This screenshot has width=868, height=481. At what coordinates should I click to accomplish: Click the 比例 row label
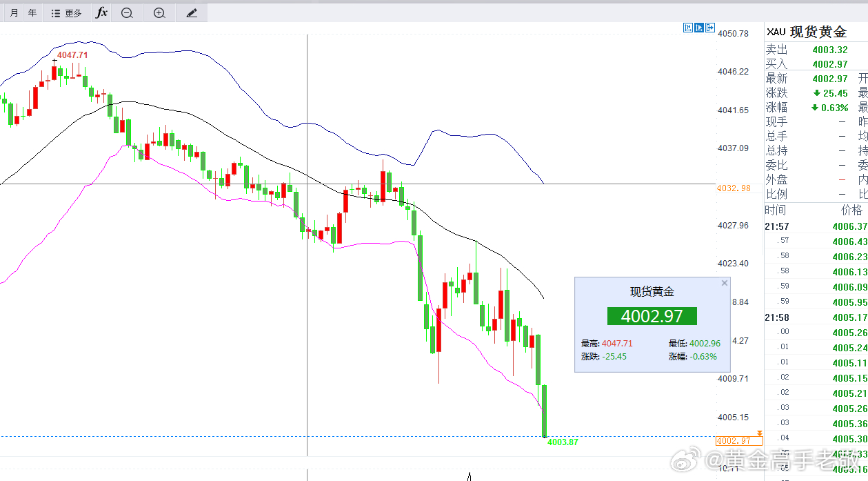[776, 195]
